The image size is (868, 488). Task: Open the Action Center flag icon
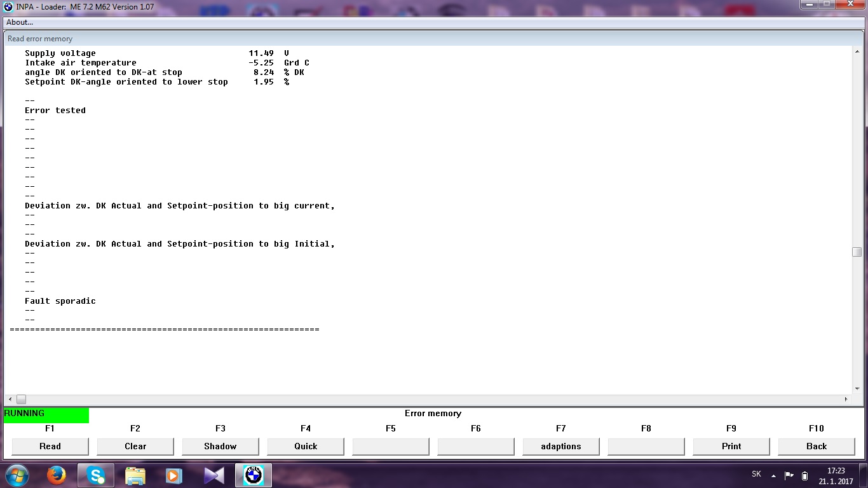(x=789, y=475)
